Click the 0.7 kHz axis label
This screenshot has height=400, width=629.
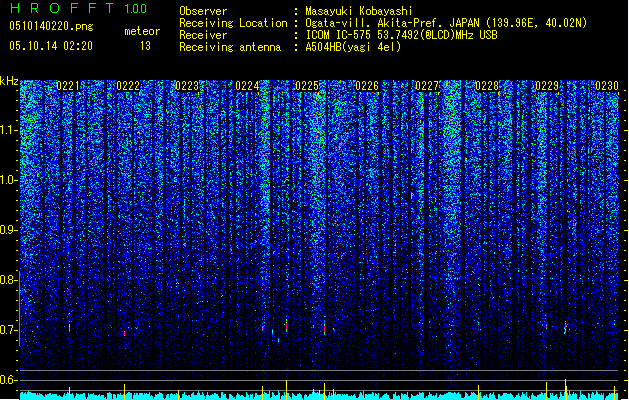[8, 330]
